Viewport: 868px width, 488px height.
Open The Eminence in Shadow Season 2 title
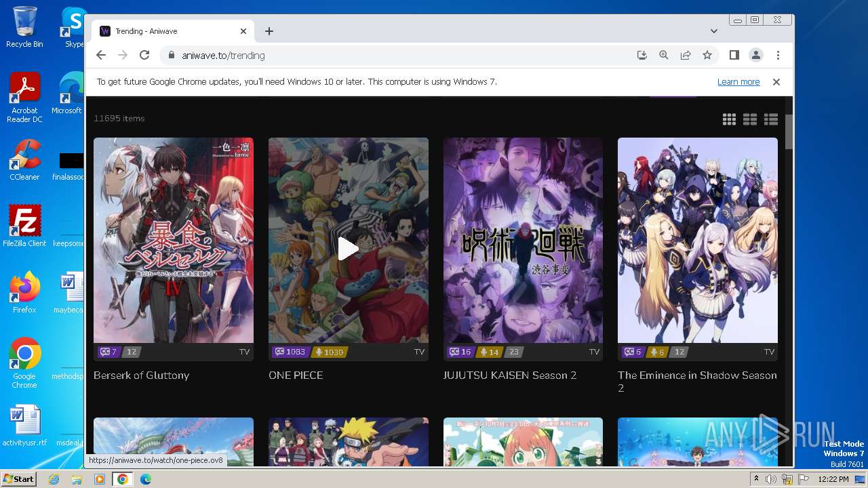click(697, 382)
